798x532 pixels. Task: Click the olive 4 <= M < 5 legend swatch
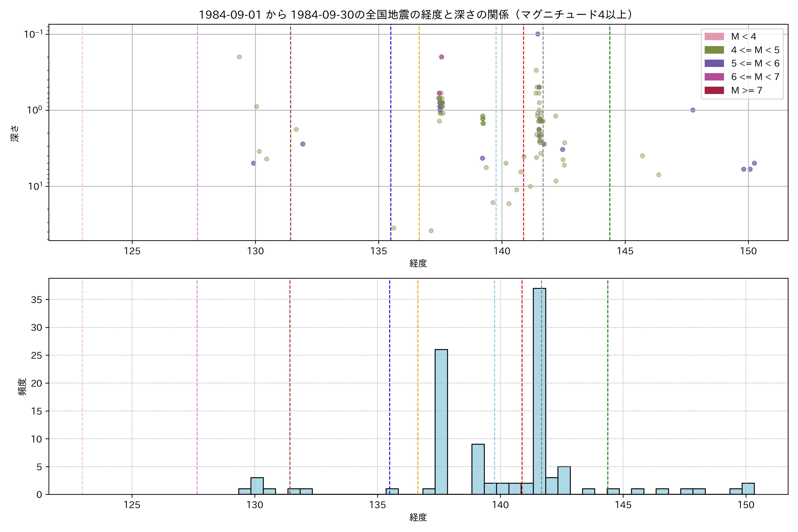click(x=714, y=50)
